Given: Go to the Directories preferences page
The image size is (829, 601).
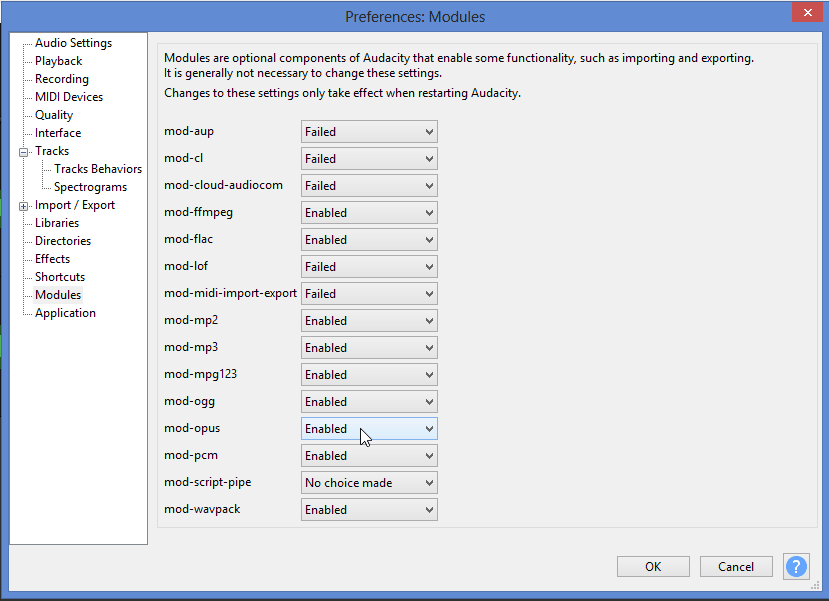Looking at the screenshot, I should tap(63, 241).
